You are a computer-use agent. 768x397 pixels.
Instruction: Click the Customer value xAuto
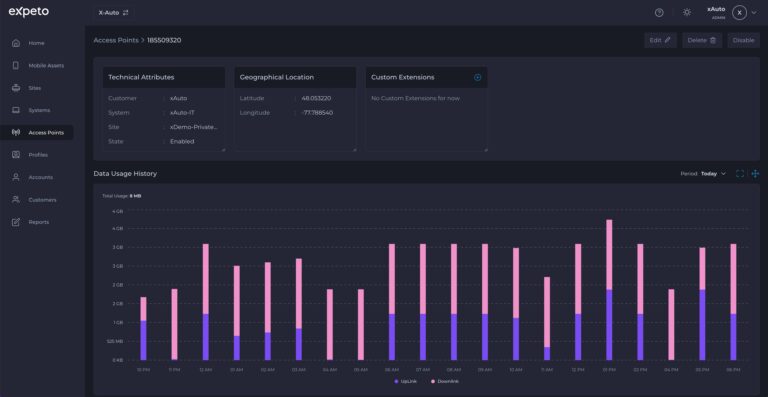click(x=178, y=98)
